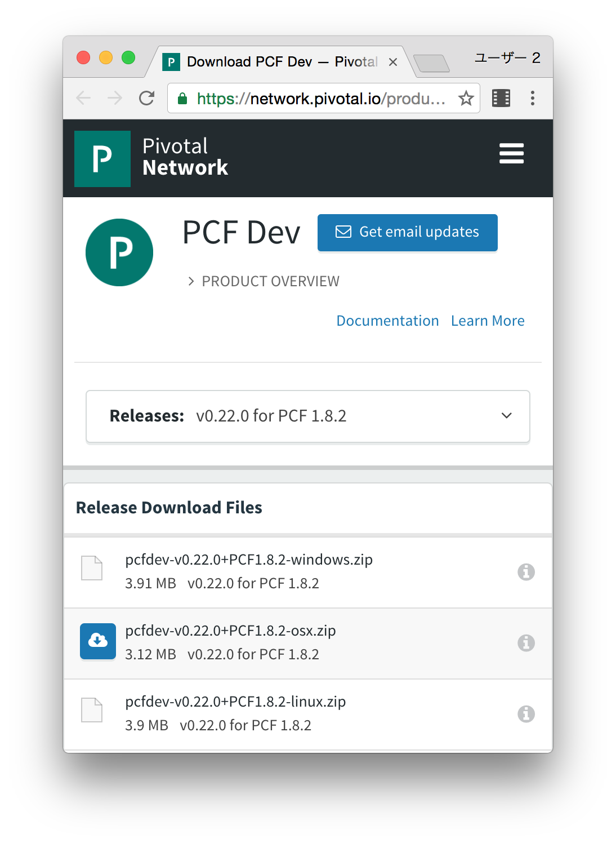
Task: Select the Download PCF Dev tab
Action: 282,62
